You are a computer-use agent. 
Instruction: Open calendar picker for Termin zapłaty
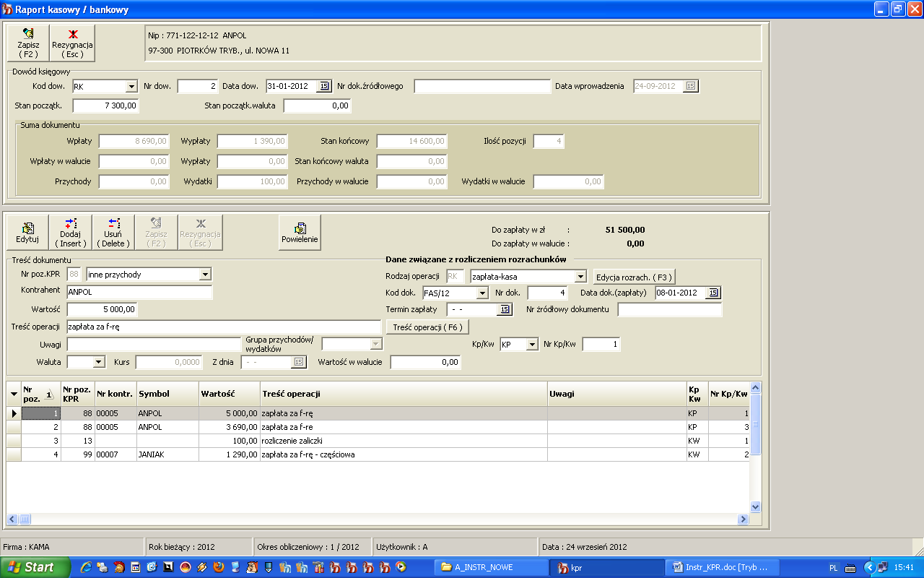tap(505, 309)
